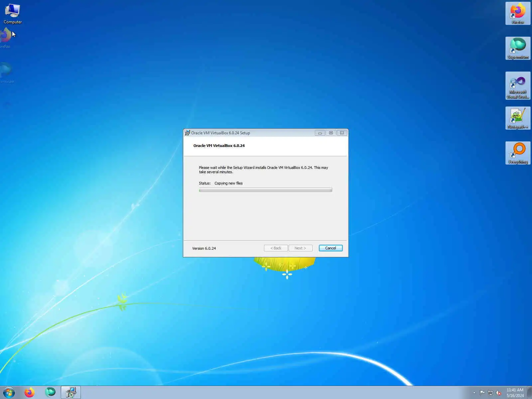Cancel the VirtualBox installation
The width and height of the screenshot is (532, 399).
pyautogui.click(x=331, y=248)
